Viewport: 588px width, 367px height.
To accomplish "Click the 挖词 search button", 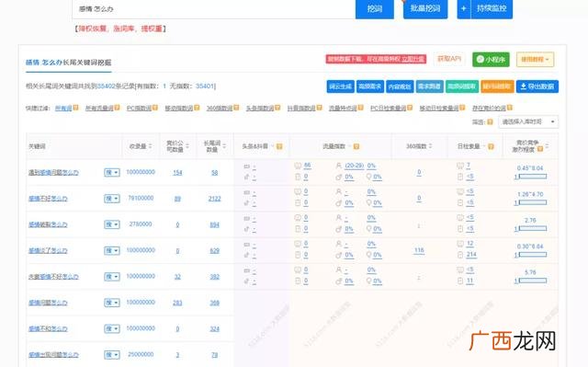I will click(375, 8).
